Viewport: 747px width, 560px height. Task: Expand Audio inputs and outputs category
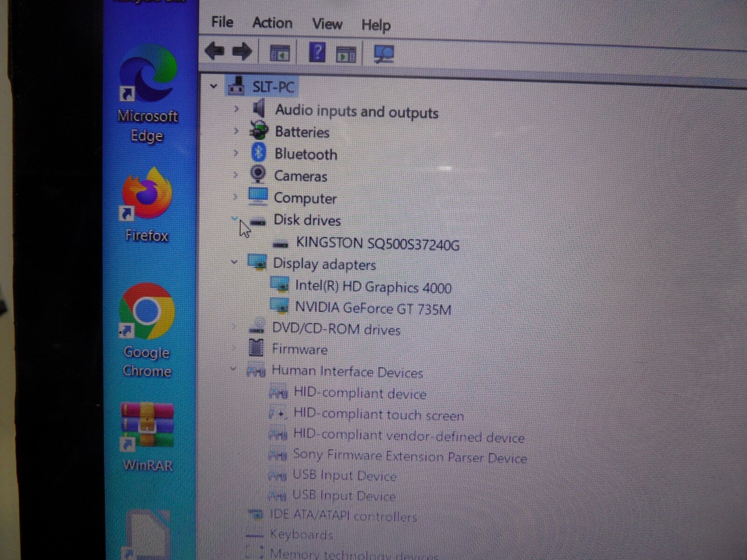pyautogui.click(x=236, y=109)
